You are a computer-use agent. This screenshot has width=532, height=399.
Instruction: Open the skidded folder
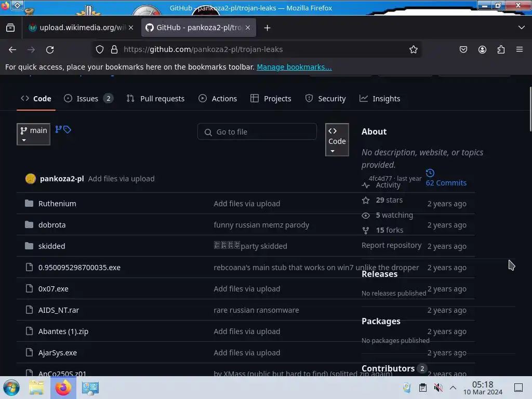pyautogui.click(x=51, y=246)
